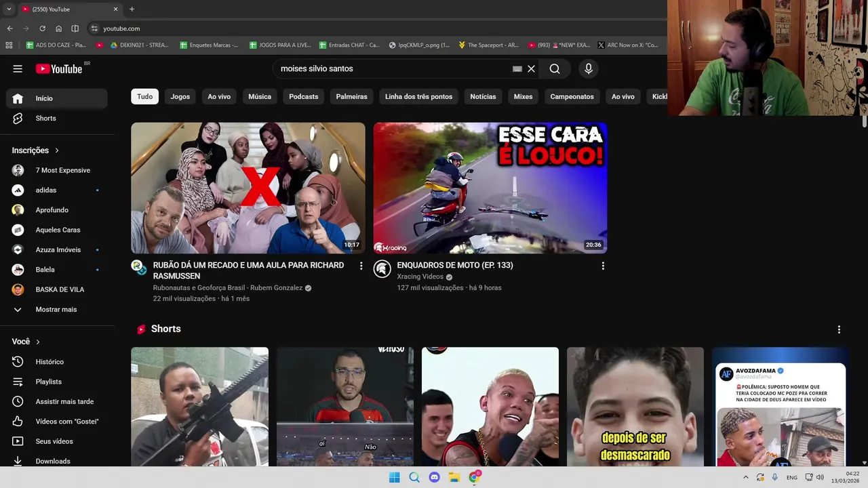The height and width of the screenshot is (488, 868).
Task: Play the RUBÃO video thumbnail
Action: pos(248,188)
